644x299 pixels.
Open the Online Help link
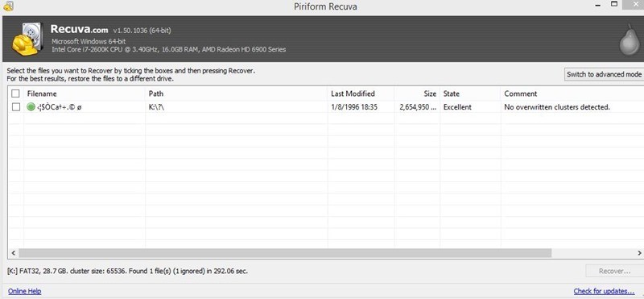point(25,291)
